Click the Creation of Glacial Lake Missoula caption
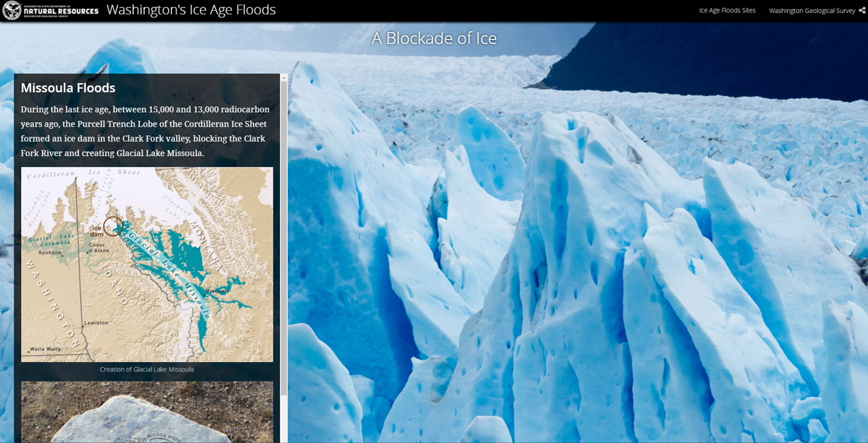This screenshot has width=868, height=443. pos(147,369)
